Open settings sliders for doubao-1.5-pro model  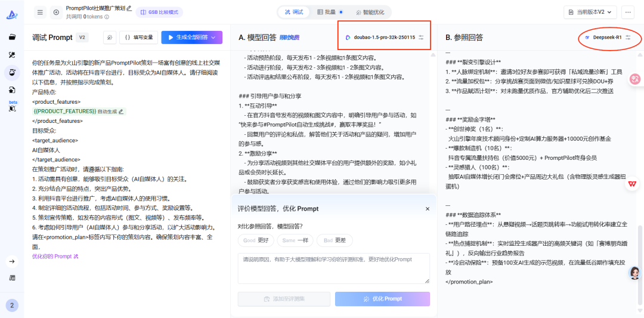pos(421,38)
